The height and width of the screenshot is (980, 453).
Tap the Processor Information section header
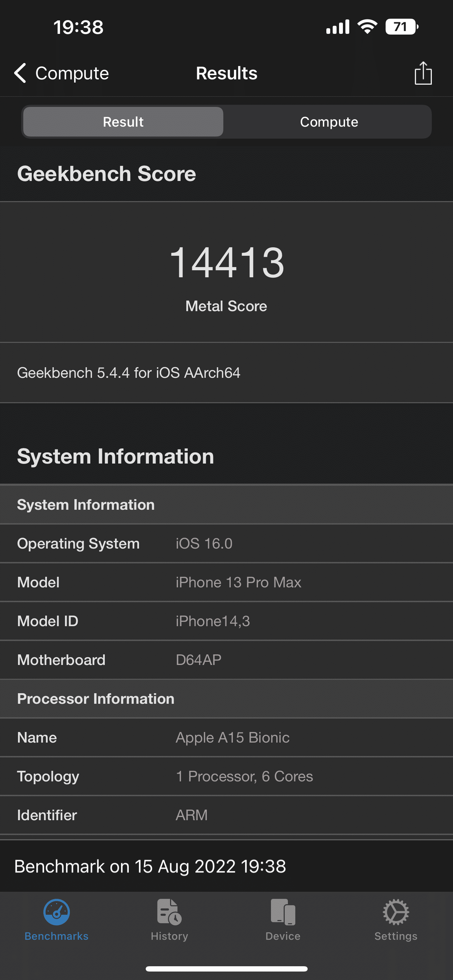tap(226, 698)
